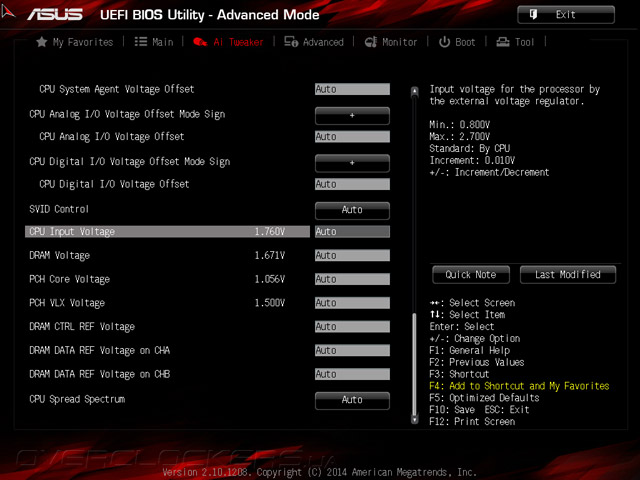Click CPU System Agent Voltage Offset field
Viewport: 640px width, 480px height.
coord(352,89)
